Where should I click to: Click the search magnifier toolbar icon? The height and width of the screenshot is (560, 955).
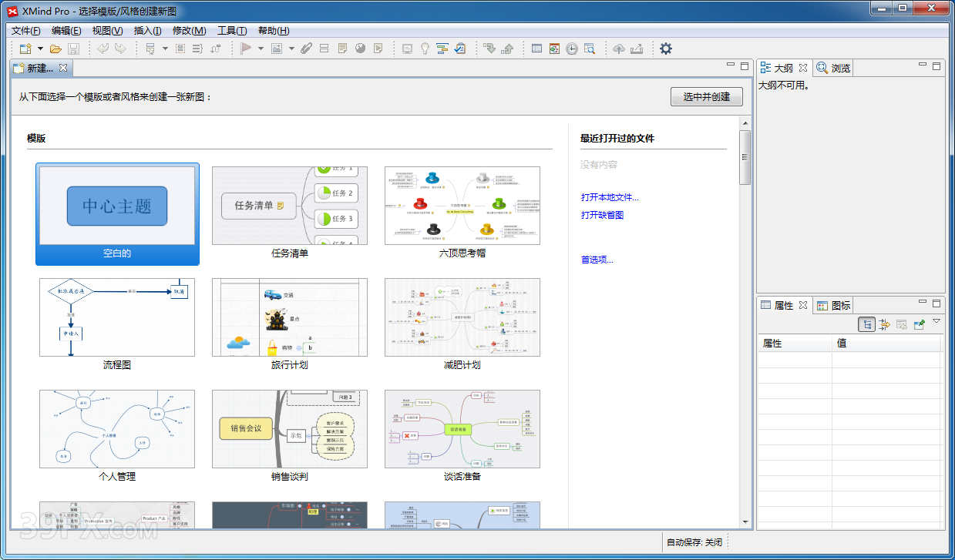590,49
